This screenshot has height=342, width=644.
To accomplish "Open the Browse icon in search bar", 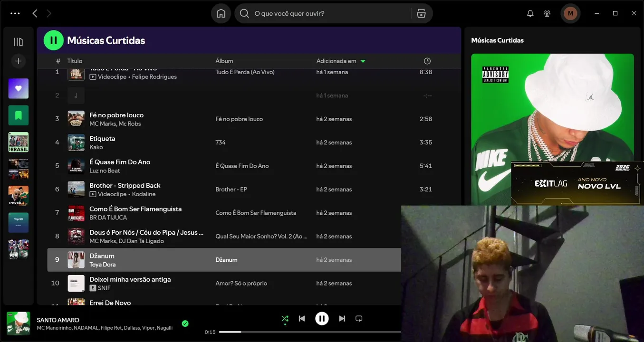I will pyautogui.click(x=421, y=13).
